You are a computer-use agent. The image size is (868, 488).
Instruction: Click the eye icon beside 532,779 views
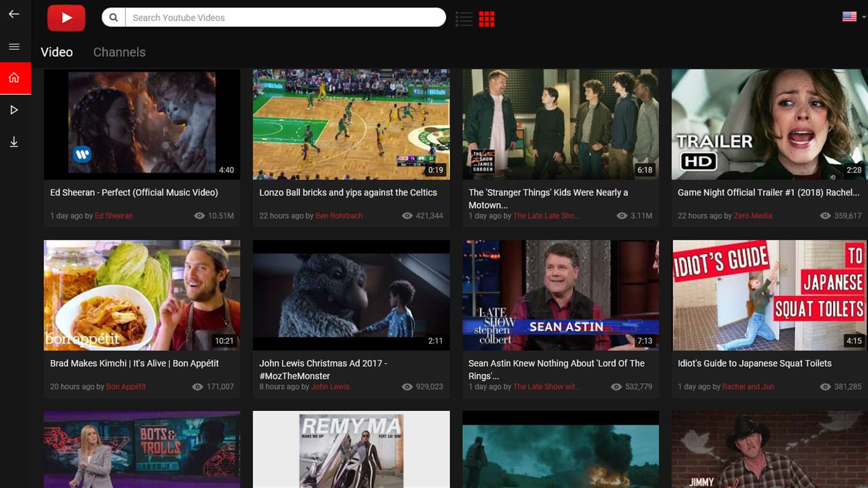click(x=617, y=387)
